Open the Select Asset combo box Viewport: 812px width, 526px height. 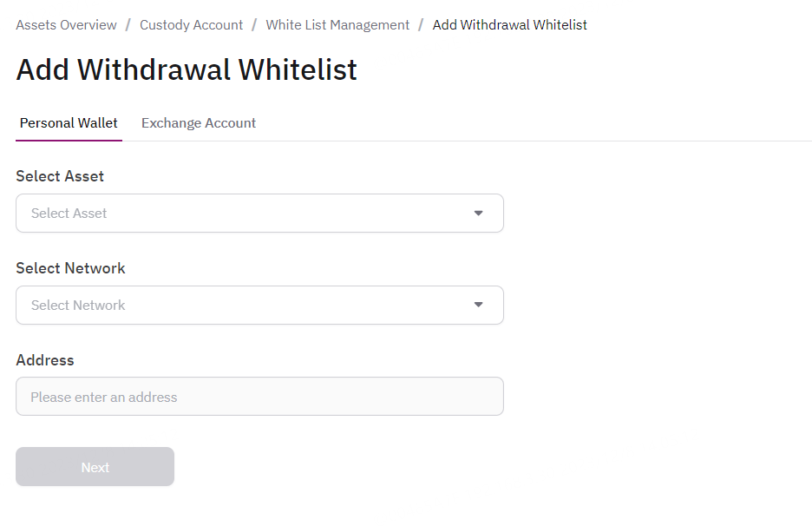[x=243, y=214]
